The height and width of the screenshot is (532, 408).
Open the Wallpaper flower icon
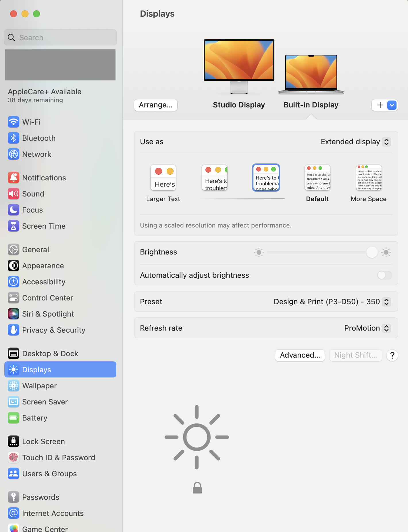click(x=14, y=386)
